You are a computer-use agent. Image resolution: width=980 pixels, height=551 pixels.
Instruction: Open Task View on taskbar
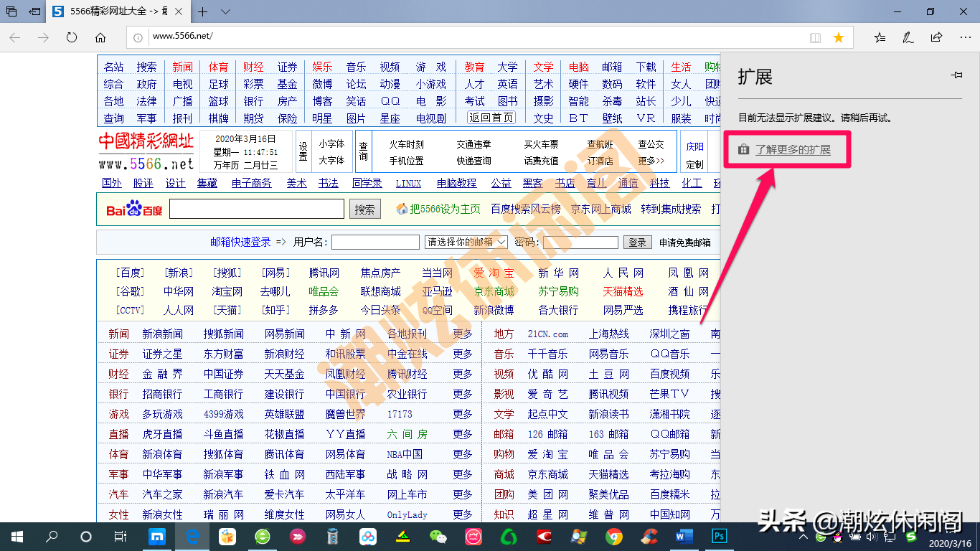121,536
